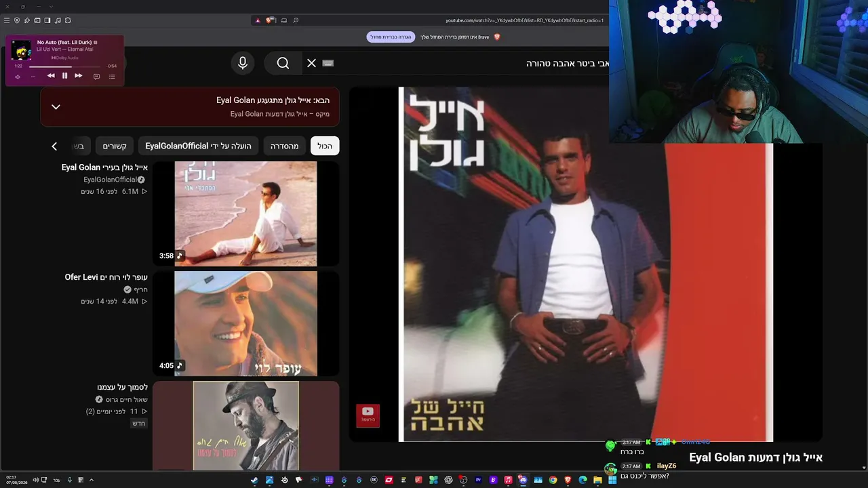The width and height of the screenshot is (868, 488).
Task: Click the set-as-default browser button
Action: click(391, 37)
